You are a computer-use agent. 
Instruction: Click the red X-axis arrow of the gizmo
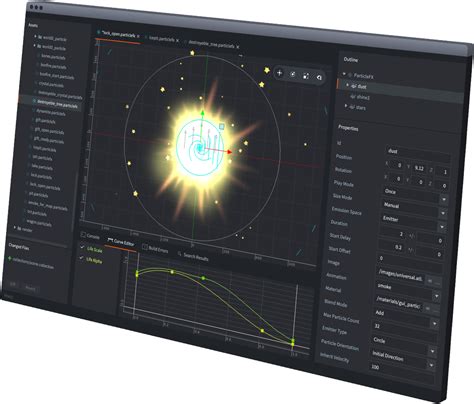[x=229, y=152]
